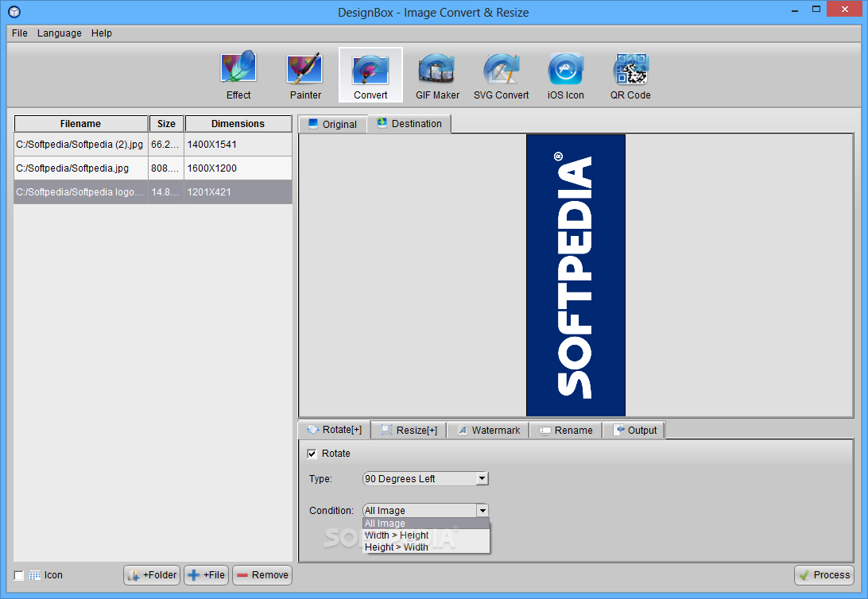Click the DesignBox app icon in title bar
The image size is (868, 599).
[x=14, y=12]
